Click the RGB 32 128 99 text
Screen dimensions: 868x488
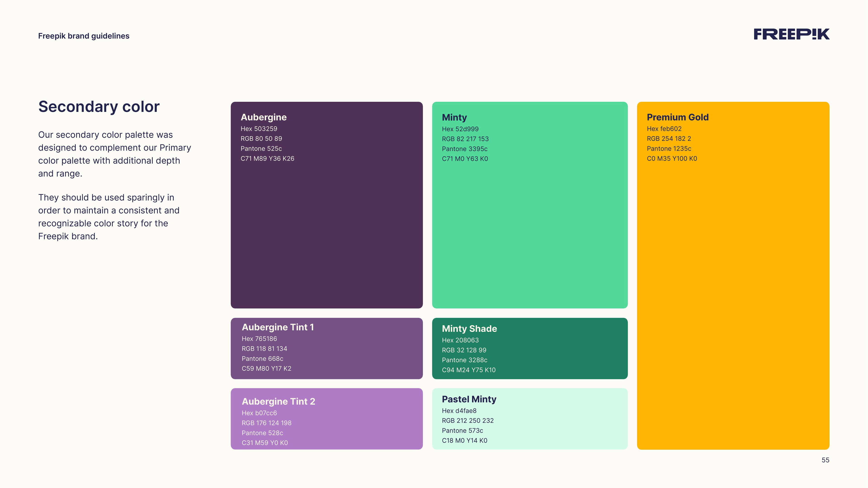click(x=464, y=350)
